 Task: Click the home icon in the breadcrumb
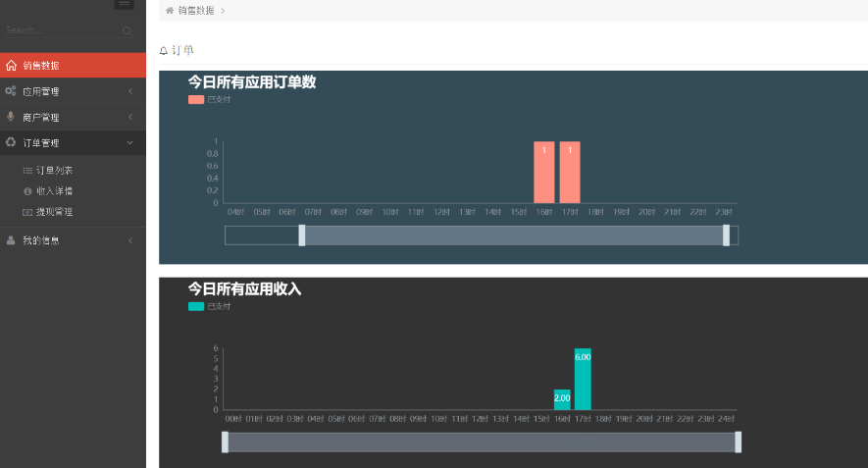click(170, 10)
